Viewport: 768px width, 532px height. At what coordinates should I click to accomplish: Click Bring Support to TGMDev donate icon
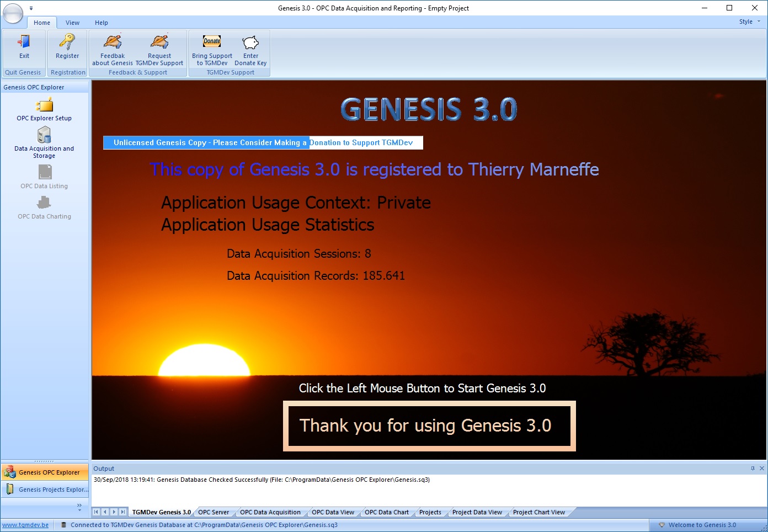click(x=212, y=42)
